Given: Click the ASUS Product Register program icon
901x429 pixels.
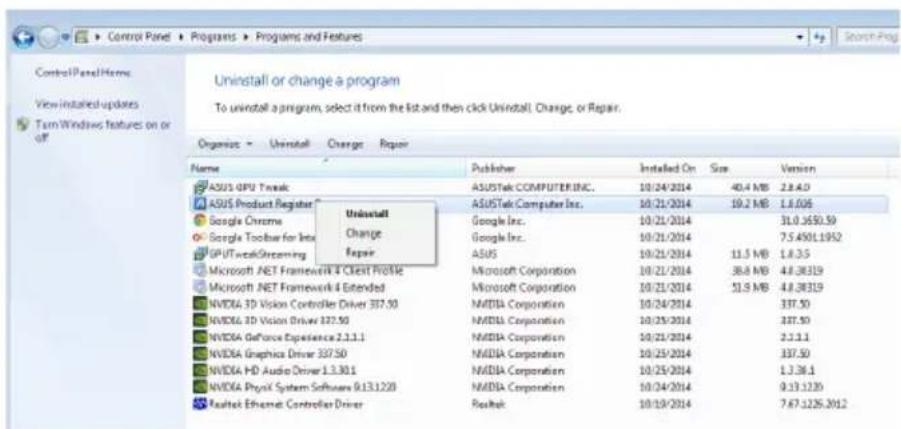Looking at the screenshot, I should 200,203.
